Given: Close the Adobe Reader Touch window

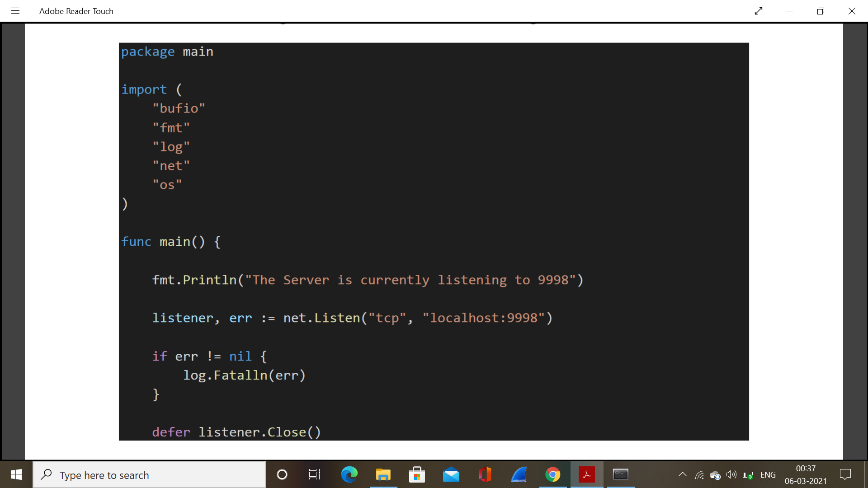Looking at the screenshot, I should point(852,11).
